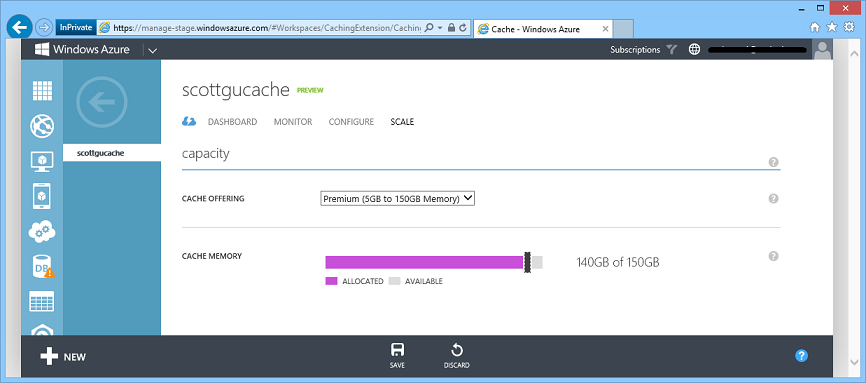This screenshot has height=383, width=866.
Task: Open the address bar dropdown arrow
Action: pyautogui.click(x=440, y=28)
